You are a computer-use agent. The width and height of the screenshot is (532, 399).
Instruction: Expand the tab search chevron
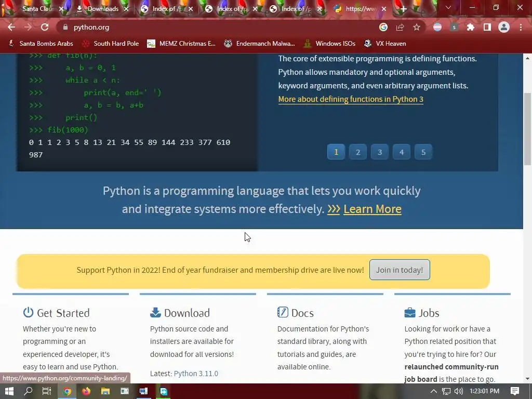click(x=448, y=7)
